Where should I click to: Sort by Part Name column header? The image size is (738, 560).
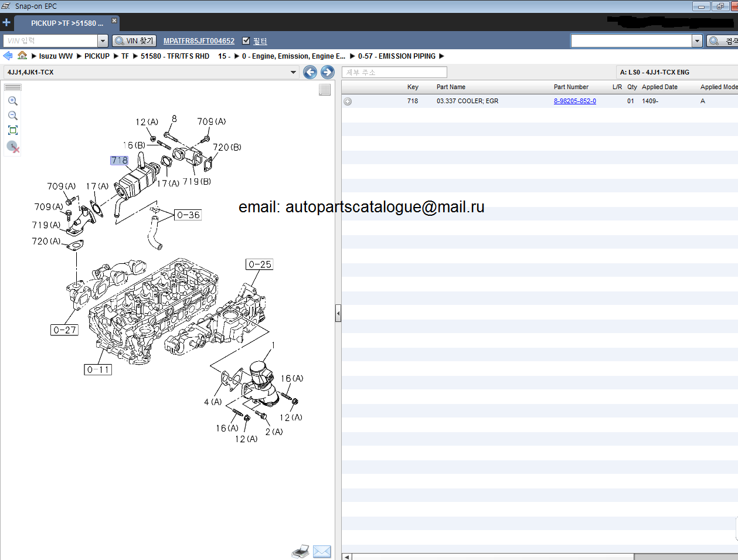coord(451,87)
